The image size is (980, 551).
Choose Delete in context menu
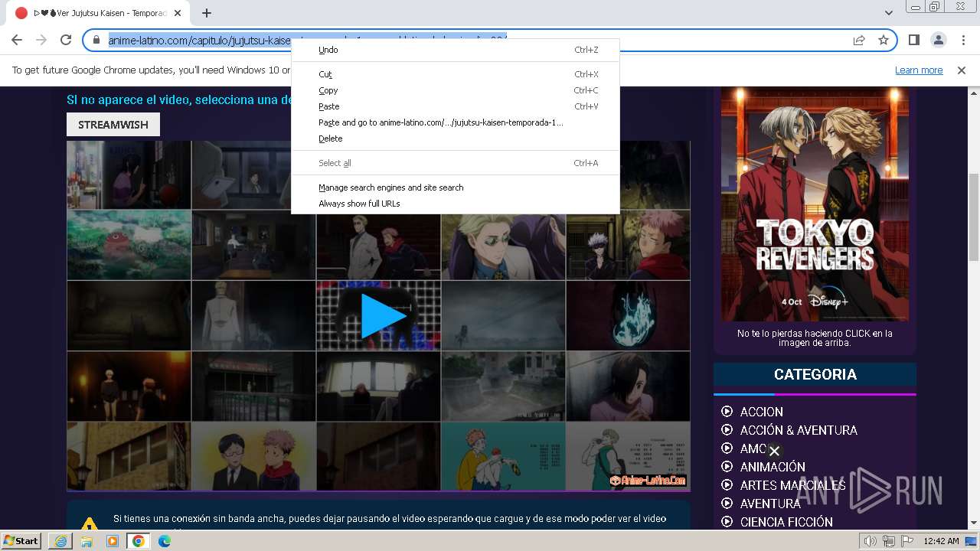[x=456, y=139]
